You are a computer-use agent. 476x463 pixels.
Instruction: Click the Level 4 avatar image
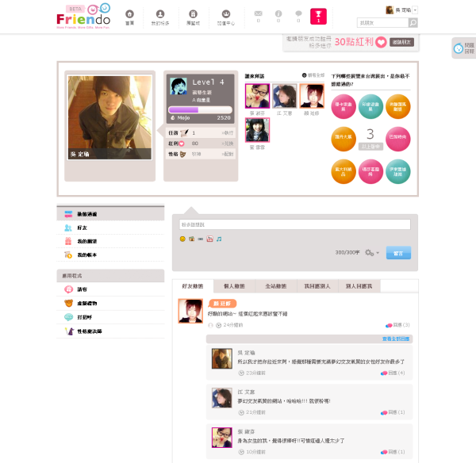(178, 86)
